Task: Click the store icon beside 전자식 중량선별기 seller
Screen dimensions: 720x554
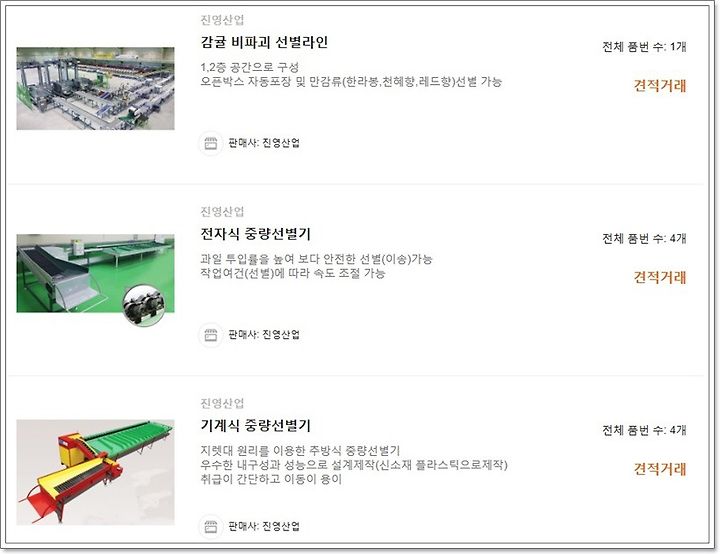Action: [x=210, y=335]
